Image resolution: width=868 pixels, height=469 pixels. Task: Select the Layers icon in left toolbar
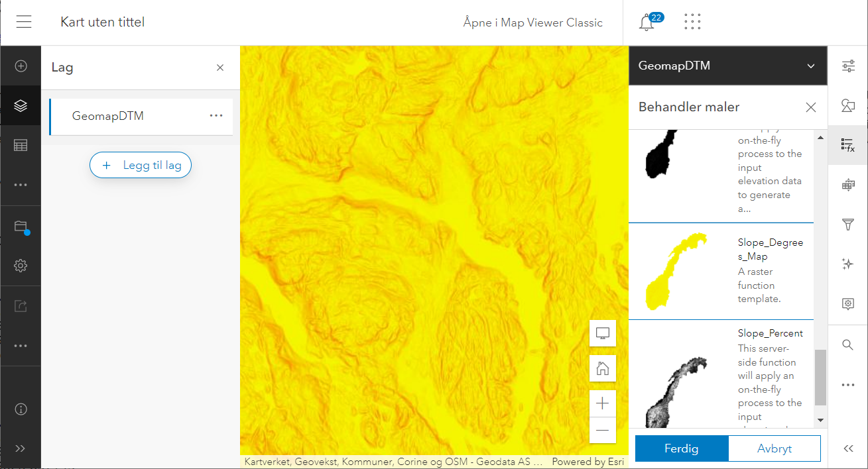pyautogui.click(x=21, y=105)
